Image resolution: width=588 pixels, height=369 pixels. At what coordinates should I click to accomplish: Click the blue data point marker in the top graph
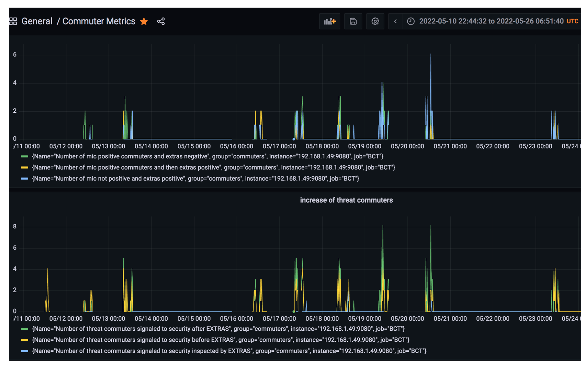tap(293, 139)
